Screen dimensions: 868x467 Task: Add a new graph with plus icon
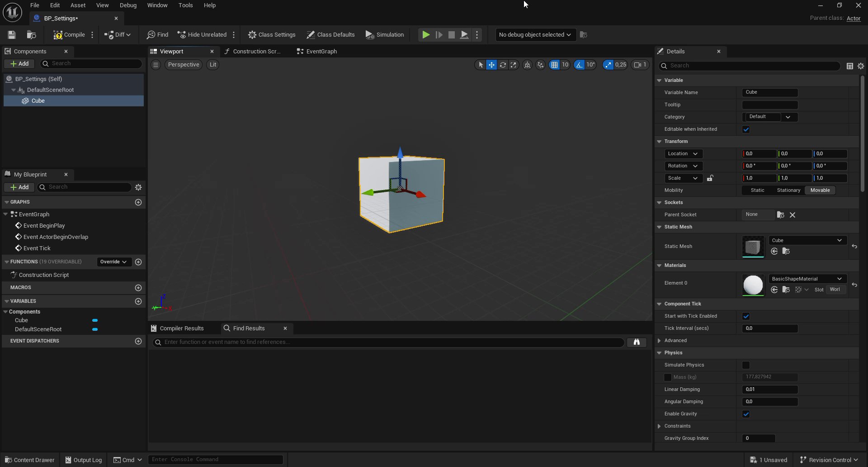click(x=138, y=202)
